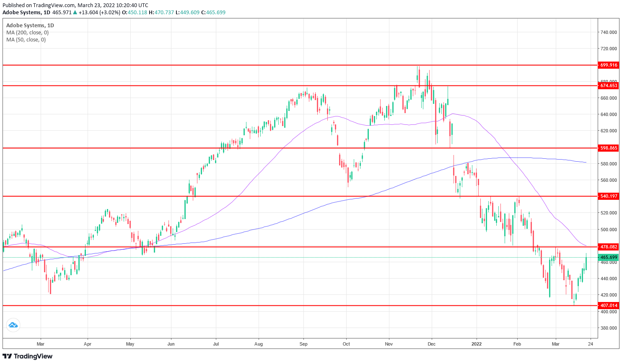Click the blue cloud icon on chart

pos(13,325)
